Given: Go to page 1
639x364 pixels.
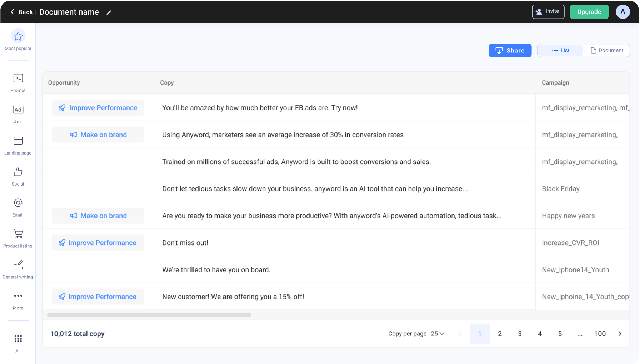Looking at the screenshot, I should [480, 334].
